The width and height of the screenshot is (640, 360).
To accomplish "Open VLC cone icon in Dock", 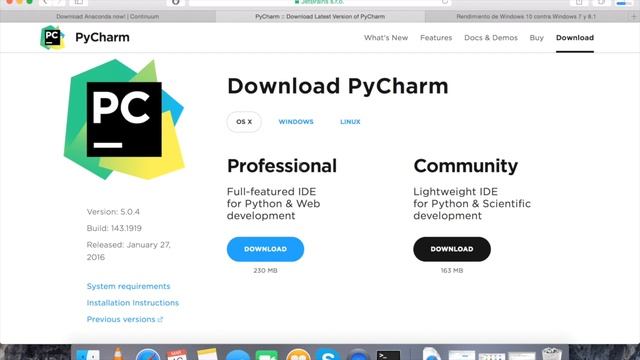I will (x=118, y=353).
